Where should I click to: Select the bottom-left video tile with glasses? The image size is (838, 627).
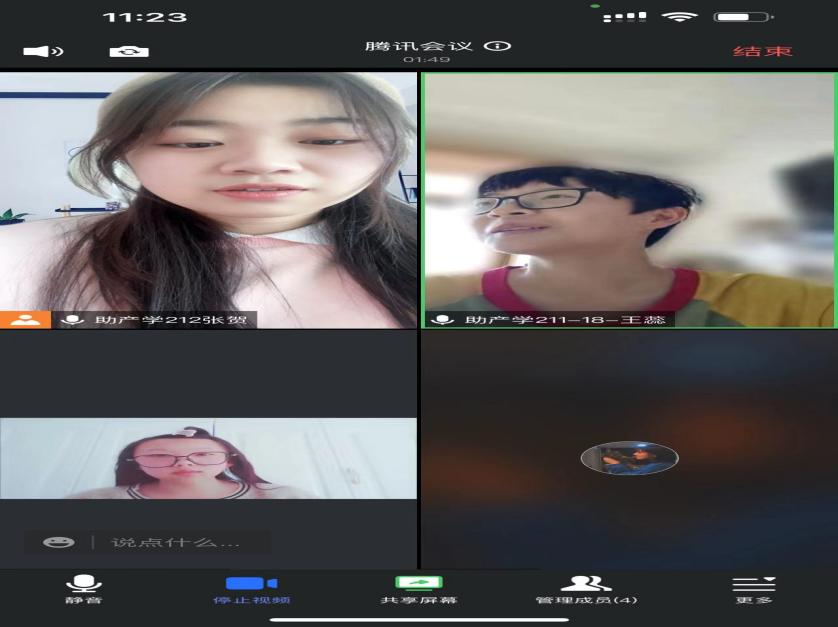coord(208,458)
